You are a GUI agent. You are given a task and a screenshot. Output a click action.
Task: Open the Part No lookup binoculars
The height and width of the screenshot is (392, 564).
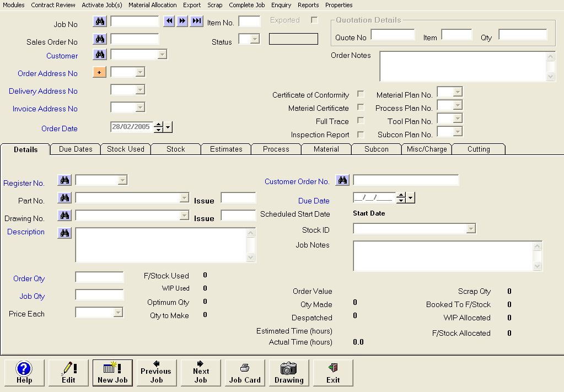click(x=64, y=197)
